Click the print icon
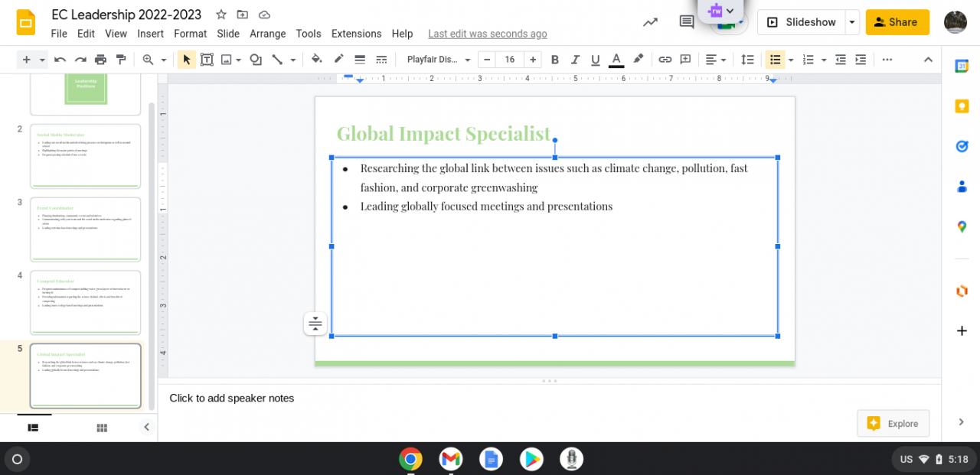This screenshot has height=475, width=980. pyautogui.click(x=100, y=60)
